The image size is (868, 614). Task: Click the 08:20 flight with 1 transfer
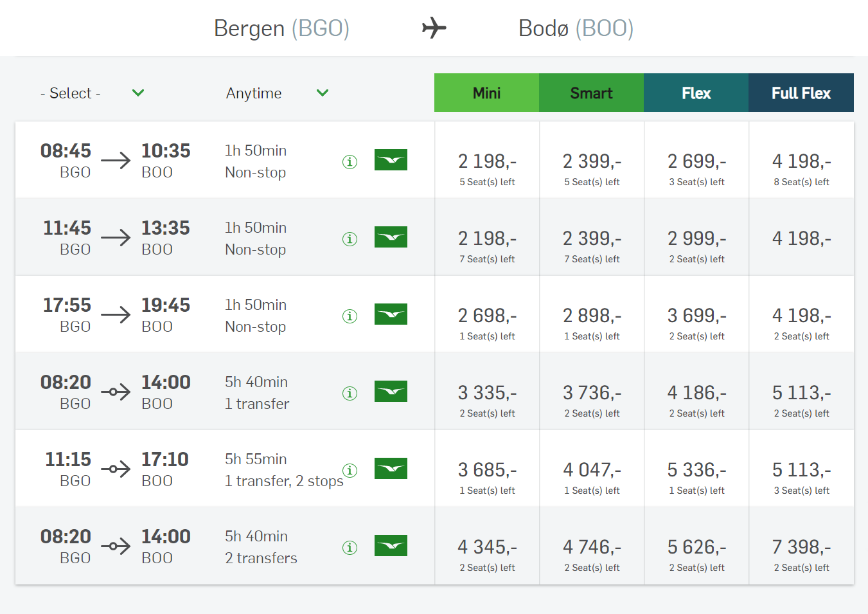coord(225,392)
